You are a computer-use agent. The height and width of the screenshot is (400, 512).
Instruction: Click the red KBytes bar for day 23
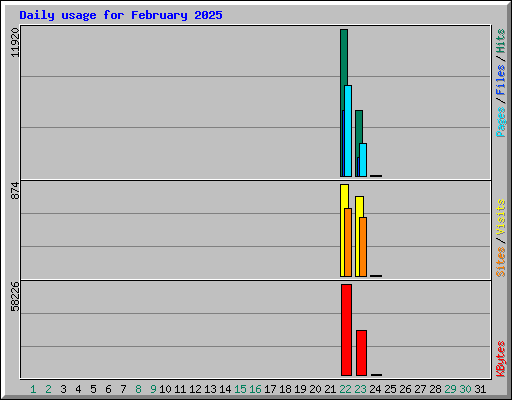tap(361, 353)
